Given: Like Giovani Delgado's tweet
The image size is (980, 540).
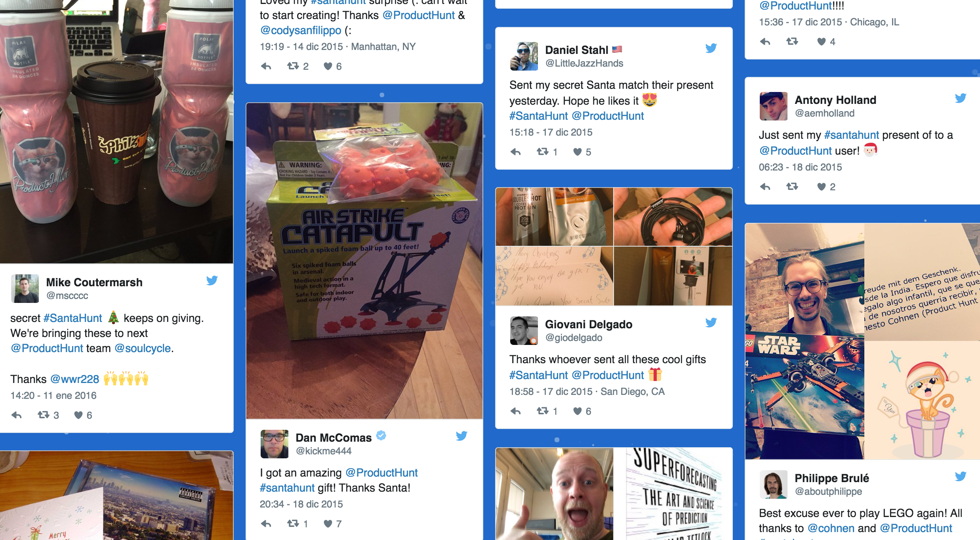Looking at the screenshot, I should pyautogui.click(x=578, y=411).
